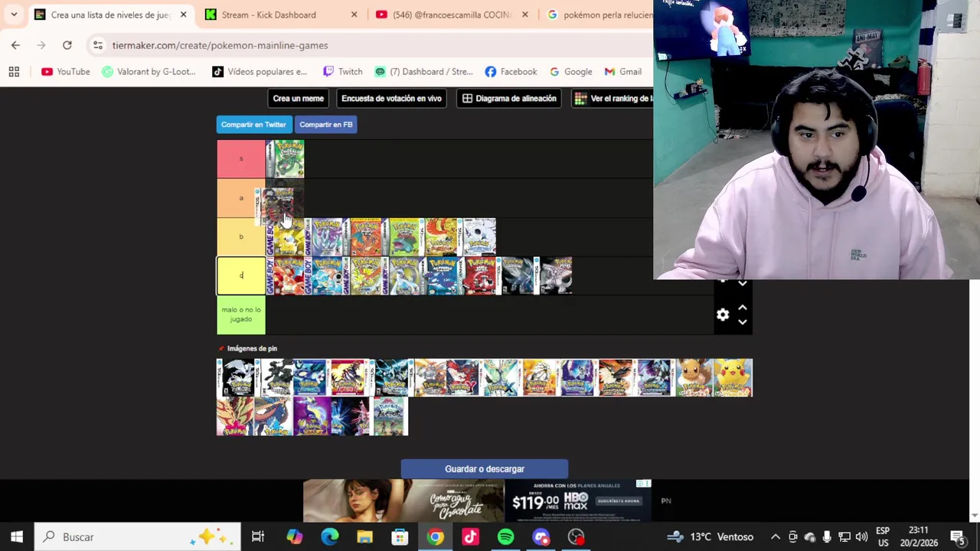This screenshot has width=980, height=551.
Task: Select Pokémon Pearl cover in d tier
Action: [553, 275]
